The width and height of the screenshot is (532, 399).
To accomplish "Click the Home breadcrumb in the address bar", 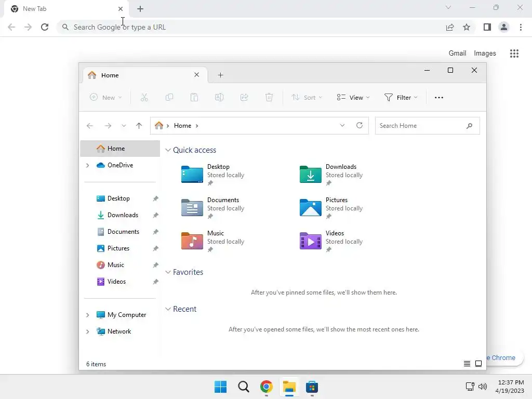I will pos(182,126).
